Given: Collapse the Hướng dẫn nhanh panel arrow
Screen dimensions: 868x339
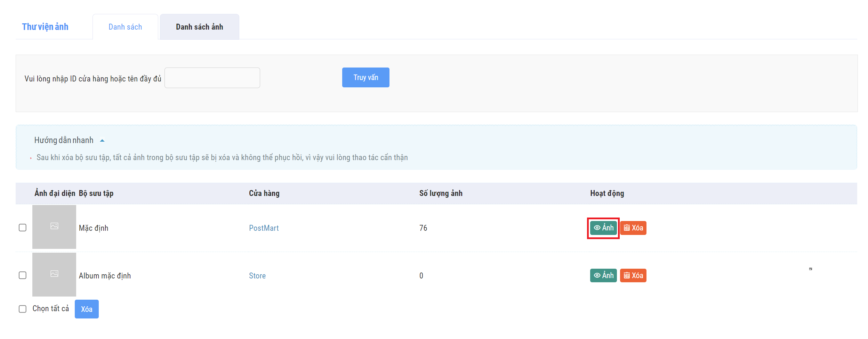Looking at the screenshot, I should tap(102, 141).
